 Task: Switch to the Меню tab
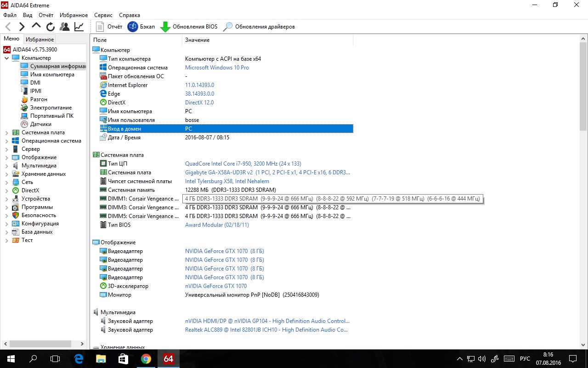(x=11, y=39)
